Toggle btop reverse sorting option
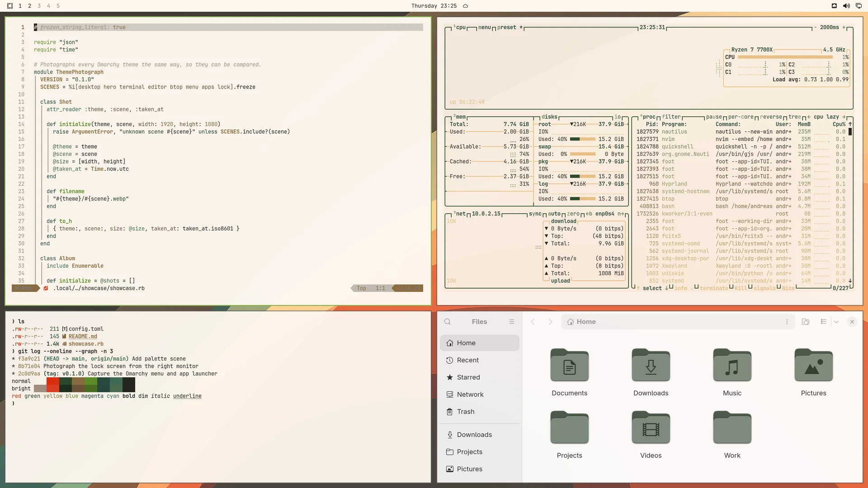The width and height of the screenshot is (868, 488). [771, 117]
